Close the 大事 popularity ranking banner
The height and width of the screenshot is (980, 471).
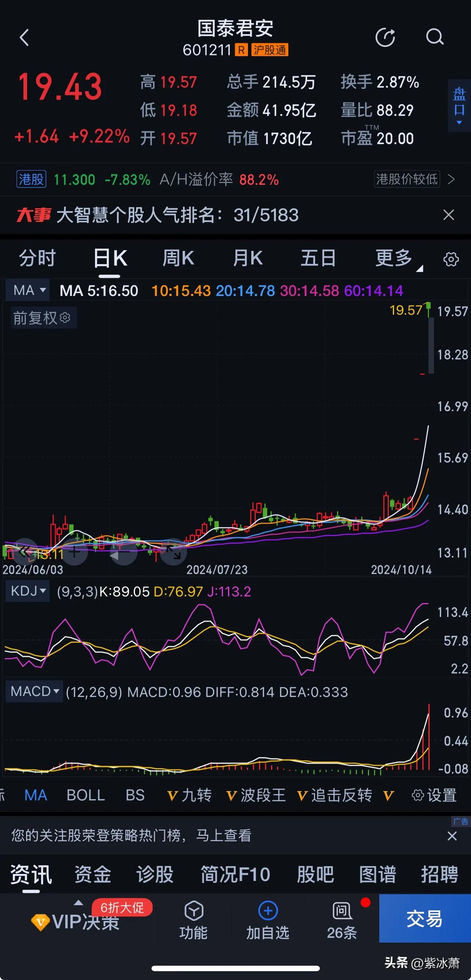449,215
